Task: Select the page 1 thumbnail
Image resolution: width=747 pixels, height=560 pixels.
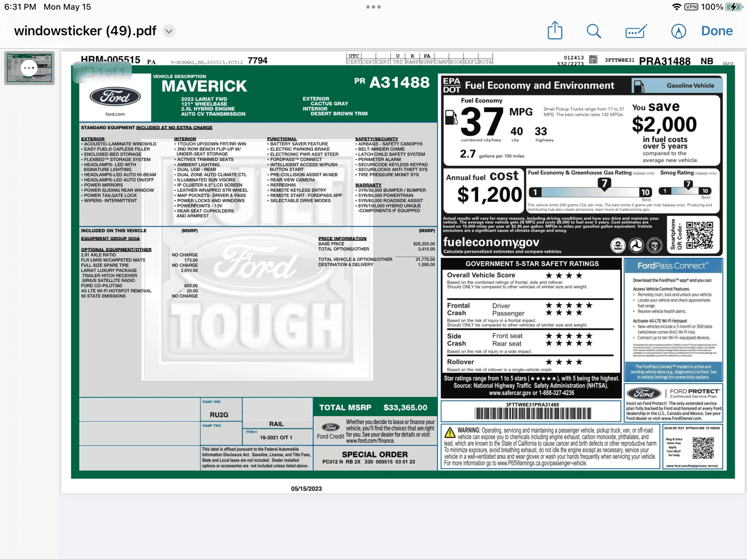Action: (29, 68)
